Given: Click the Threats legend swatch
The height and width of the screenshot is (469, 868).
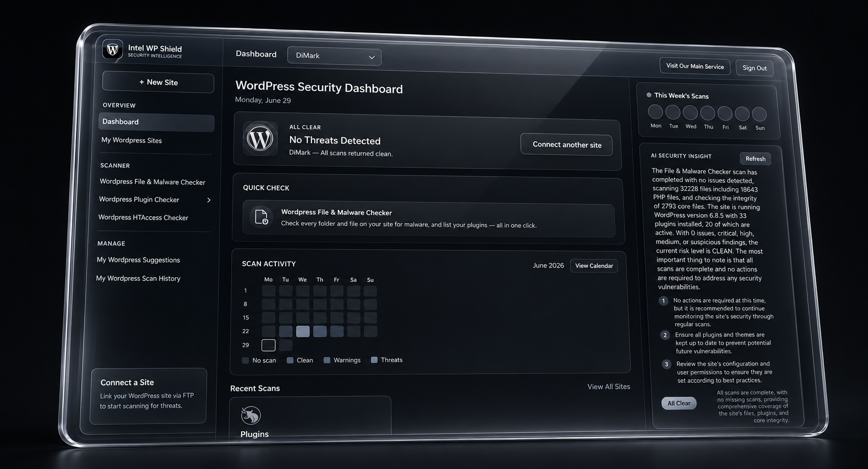Looking at the screenshot, I should pos(374,360).
